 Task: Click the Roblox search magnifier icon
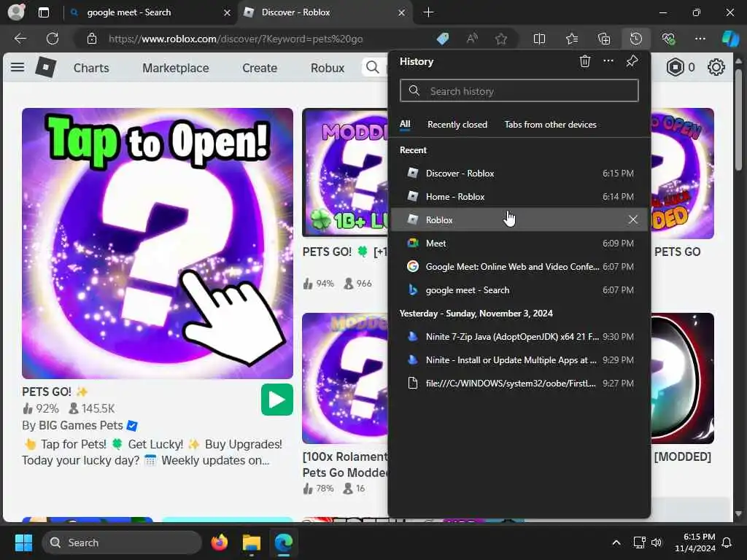tap(373, 68)
